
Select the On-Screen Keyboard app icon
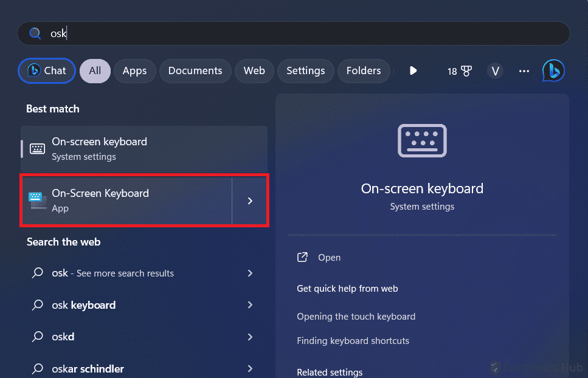coord(37,200)
